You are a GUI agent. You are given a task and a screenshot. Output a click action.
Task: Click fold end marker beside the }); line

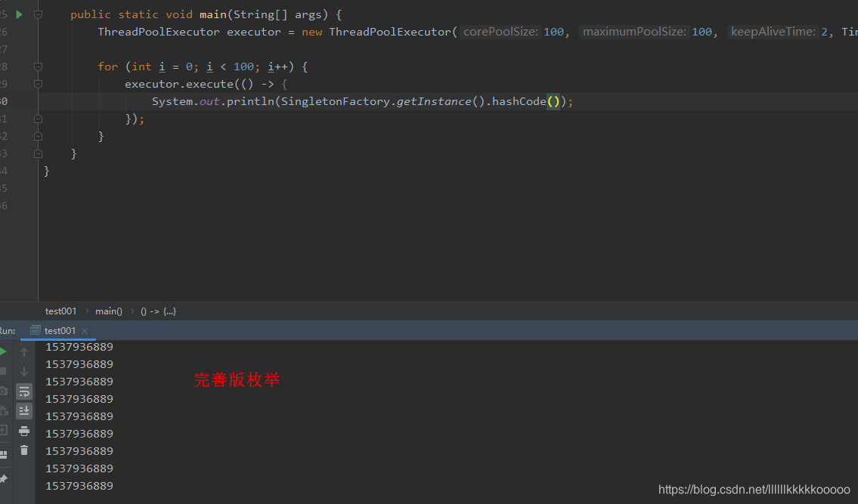[39, 119]
